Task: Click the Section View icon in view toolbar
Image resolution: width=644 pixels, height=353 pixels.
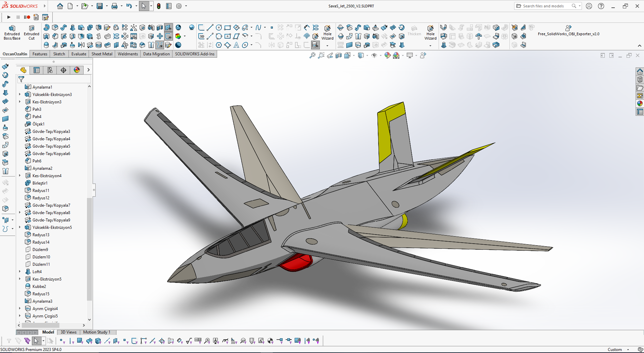Action: tap(339, 55)
